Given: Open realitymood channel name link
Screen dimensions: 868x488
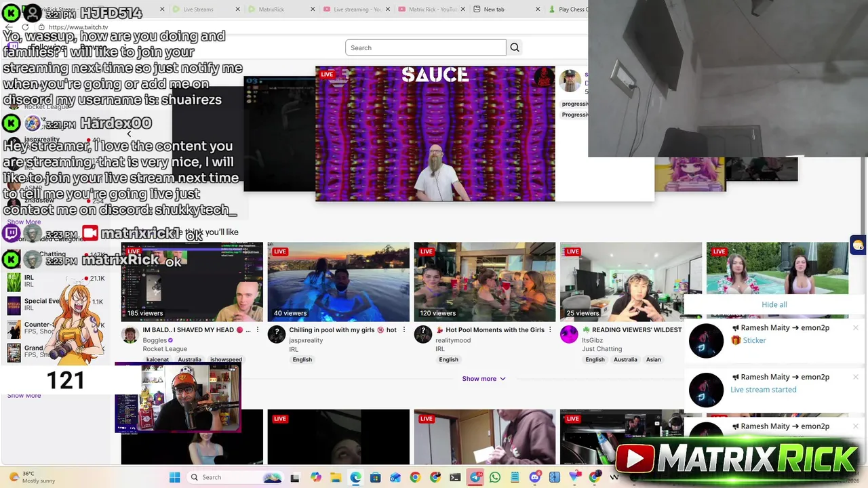Looking at the screenshot, I should pos(453,340).
